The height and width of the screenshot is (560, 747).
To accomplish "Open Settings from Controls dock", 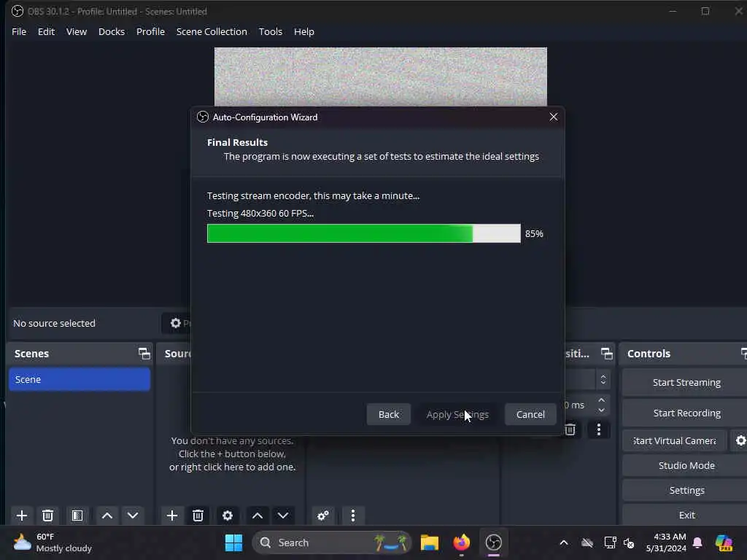I will 686,490.
